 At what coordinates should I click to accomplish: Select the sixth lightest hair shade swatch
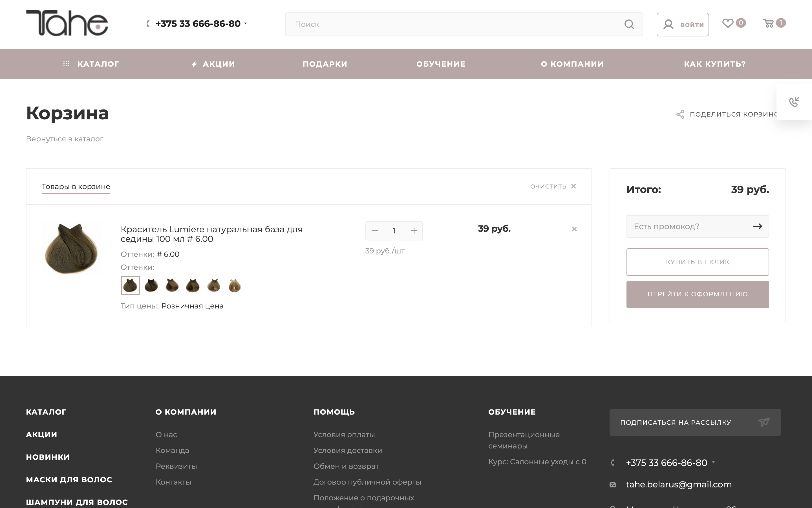tap(235, 285)
